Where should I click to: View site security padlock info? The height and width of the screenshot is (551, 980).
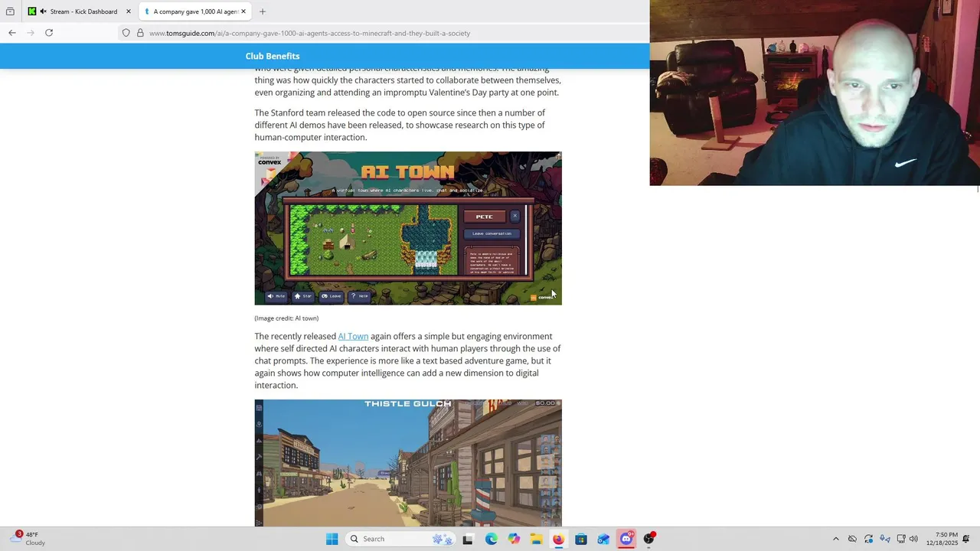(x=140, y=33)
